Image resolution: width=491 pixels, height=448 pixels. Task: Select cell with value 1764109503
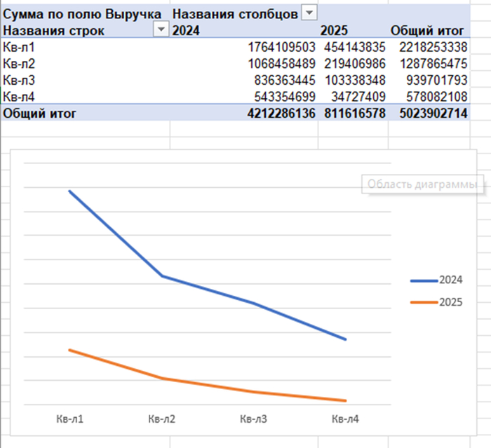click(281, 47)
